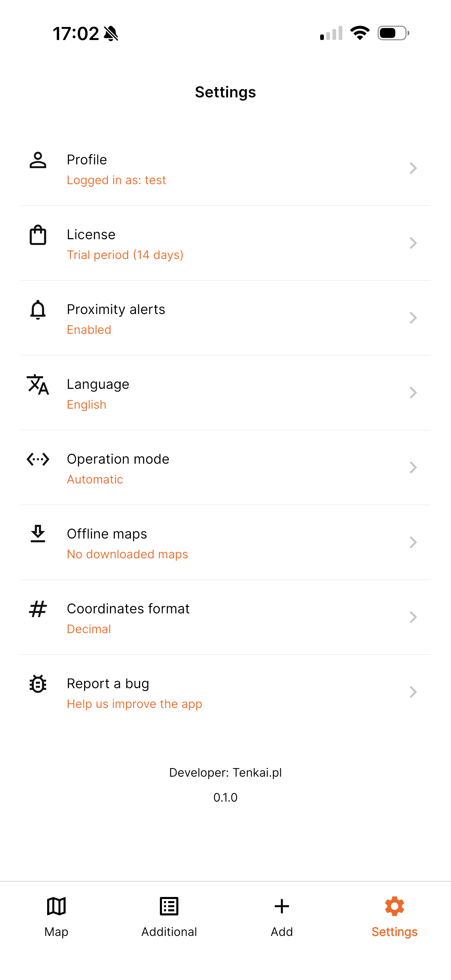Tap the Language translate icon

(38, 385)
